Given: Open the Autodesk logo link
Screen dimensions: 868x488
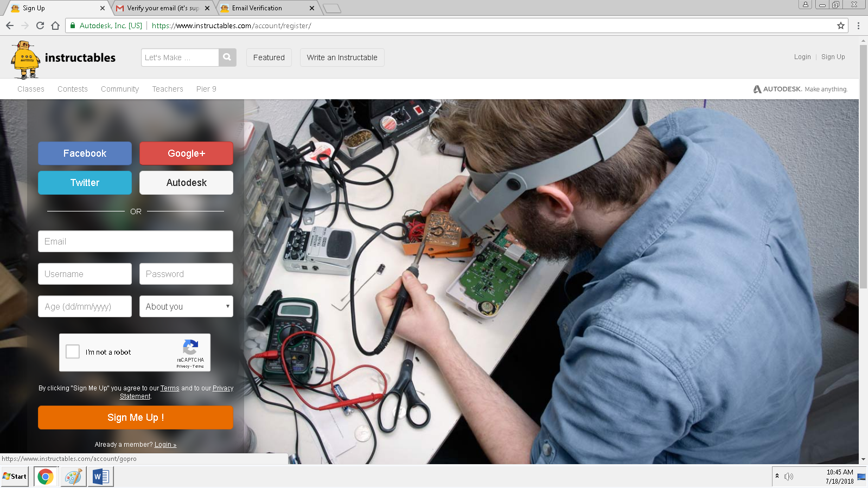Looking at the screenshot, I should pyautogui.click(x=800, y=89).
